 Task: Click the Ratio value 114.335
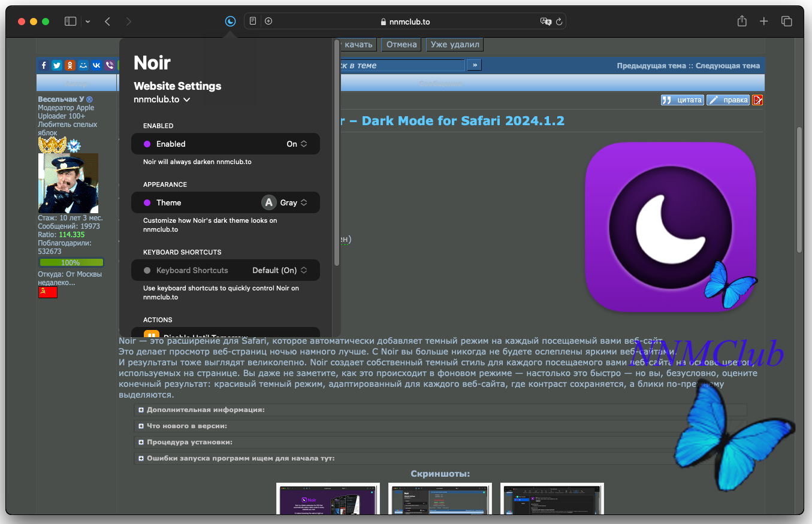pyautogui.click(x=72, y=235)
